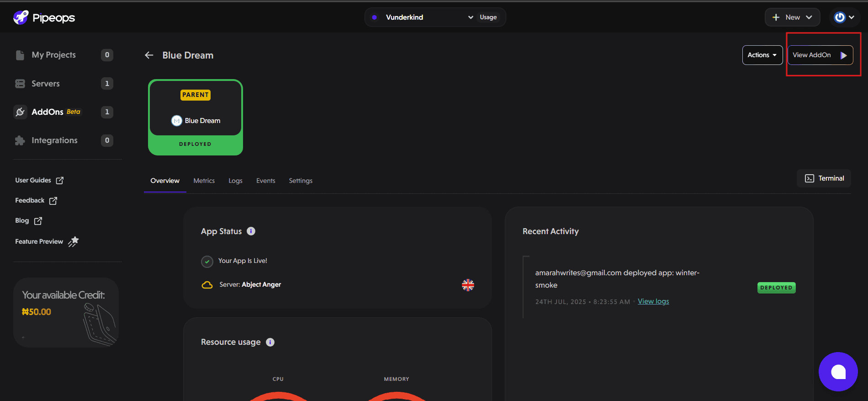Click the Blue Dream page title

pos(188,55)
